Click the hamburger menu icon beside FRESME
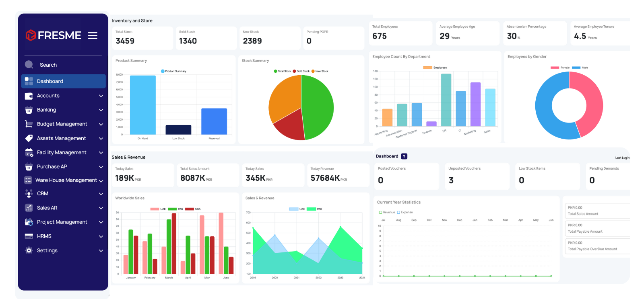This screenshot has height=299, width=644. [93, 36]
